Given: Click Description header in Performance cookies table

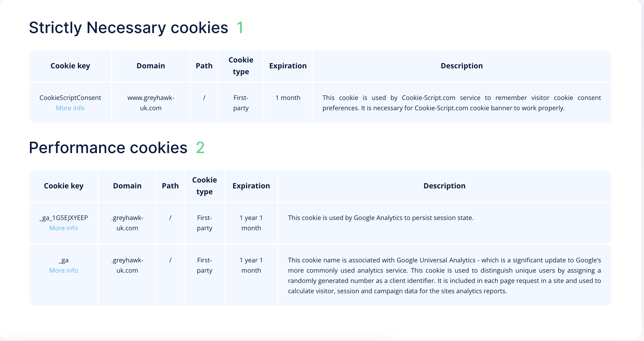Looking at the screenshot, I should (444, 186).
